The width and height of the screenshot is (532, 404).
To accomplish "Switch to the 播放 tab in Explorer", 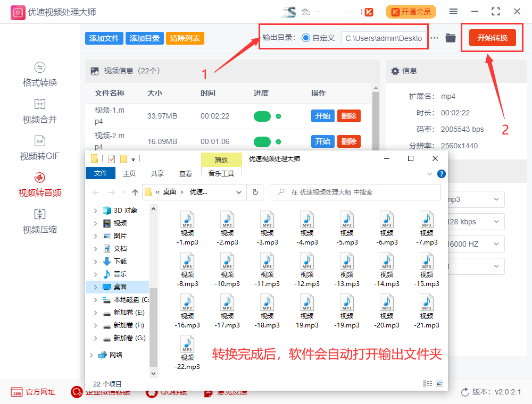I will point(222,159).
